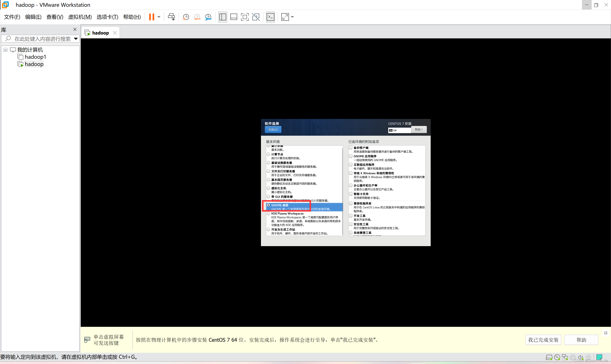
Task: Open the snapshot manager icon
Action: click(208, 17)
